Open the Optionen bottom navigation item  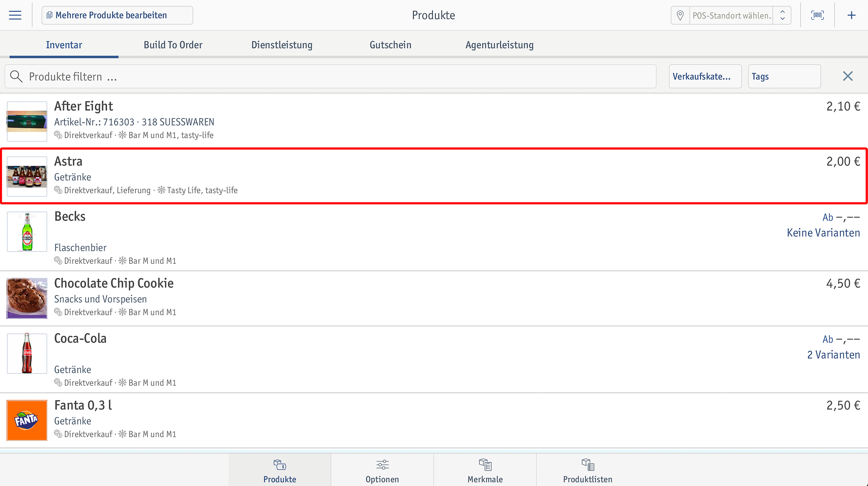point(382,470)
